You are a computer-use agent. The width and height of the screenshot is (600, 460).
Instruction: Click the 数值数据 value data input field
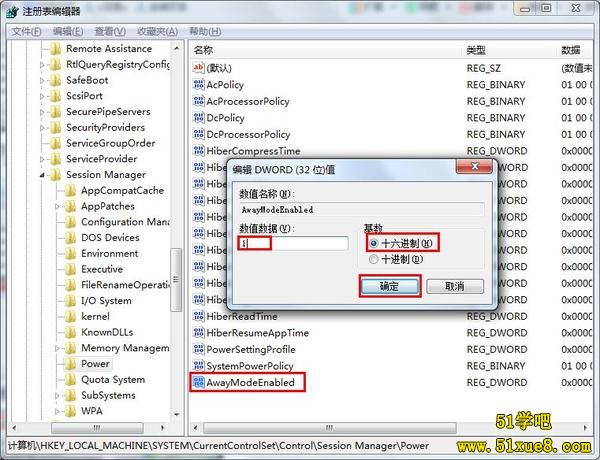click(293, 243)
